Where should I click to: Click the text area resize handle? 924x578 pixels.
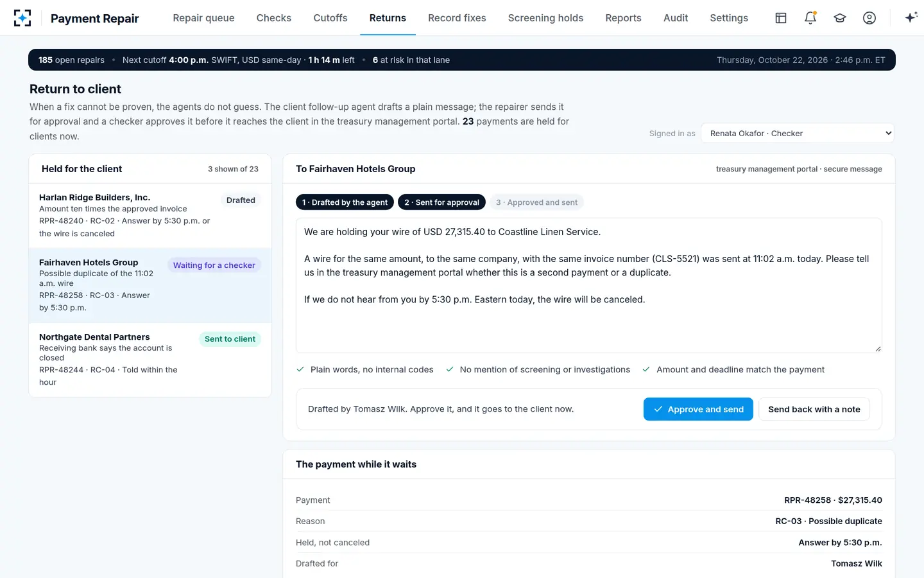878,349
